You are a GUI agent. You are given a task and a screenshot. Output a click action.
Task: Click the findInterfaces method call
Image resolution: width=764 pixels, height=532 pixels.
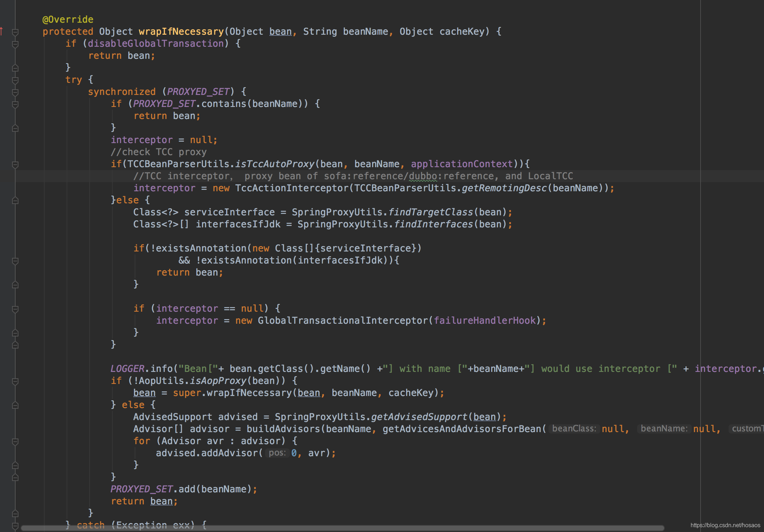(x=433, y=224)
